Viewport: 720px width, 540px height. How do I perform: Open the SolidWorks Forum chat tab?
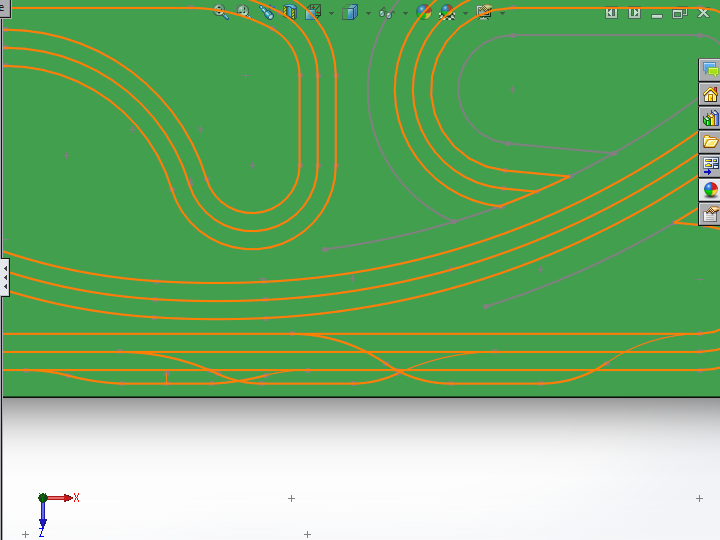710,70
